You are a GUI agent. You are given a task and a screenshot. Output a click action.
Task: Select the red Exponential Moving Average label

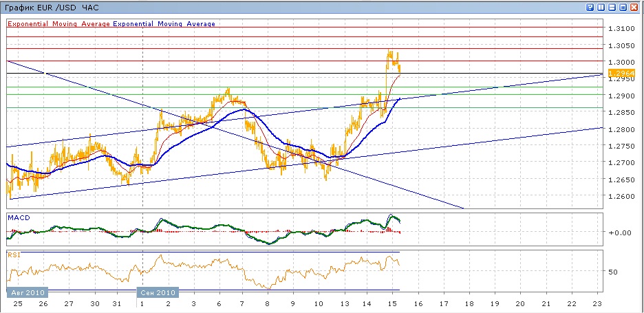pos(59,23)
